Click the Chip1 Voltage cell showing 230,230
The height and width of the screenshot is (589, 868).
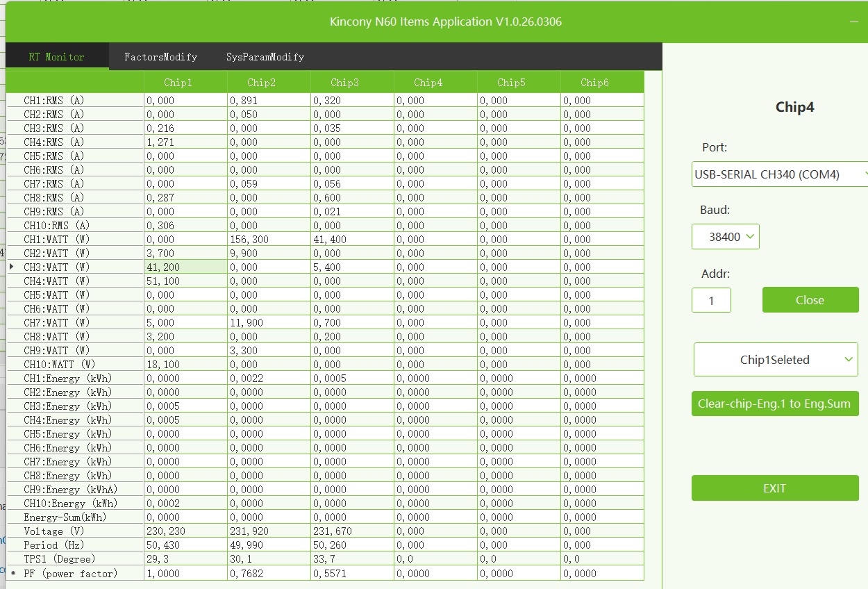tap(185, 531)
